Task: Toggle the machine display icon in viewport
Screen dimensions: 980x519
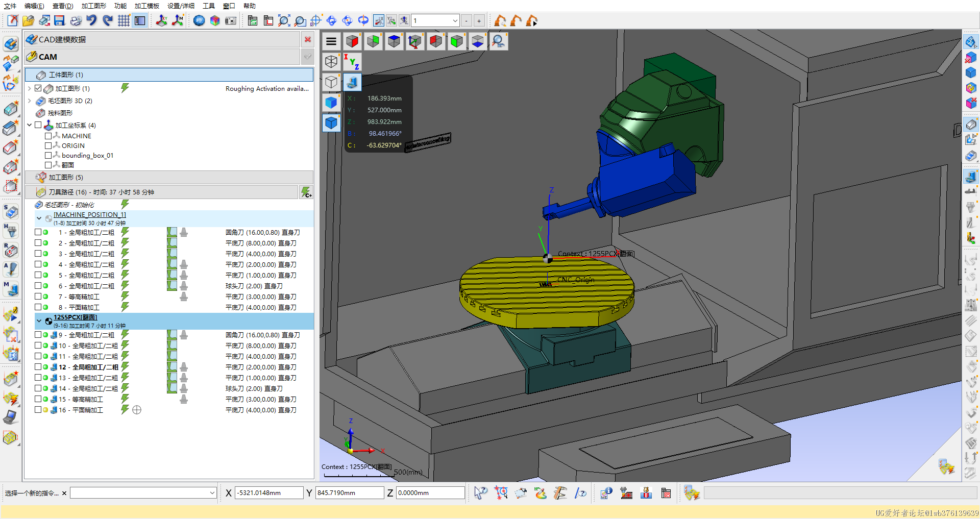Action: coord(352,82)
